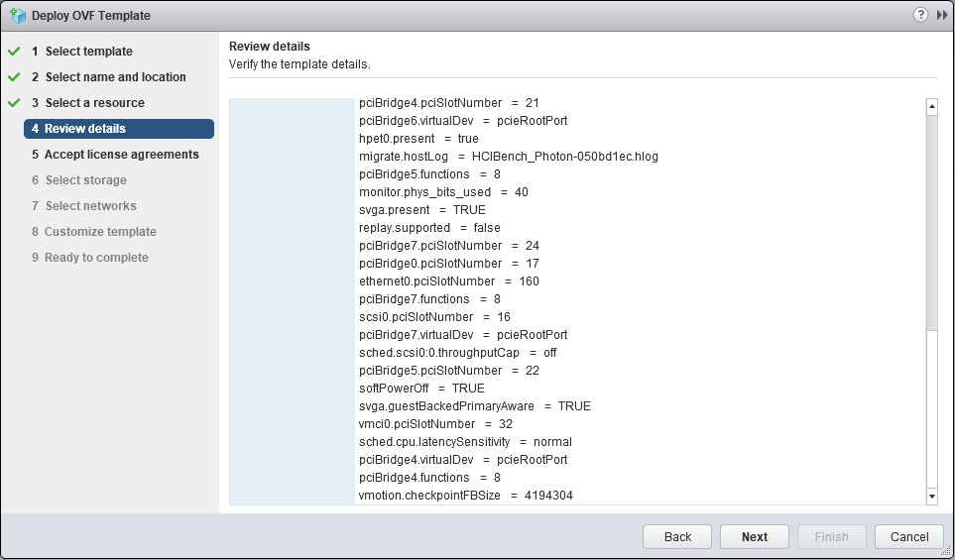The height and width of the screenshot is (560, 955).
Task: Click the scroll down arrow of details list
Action: click(932, 497)
